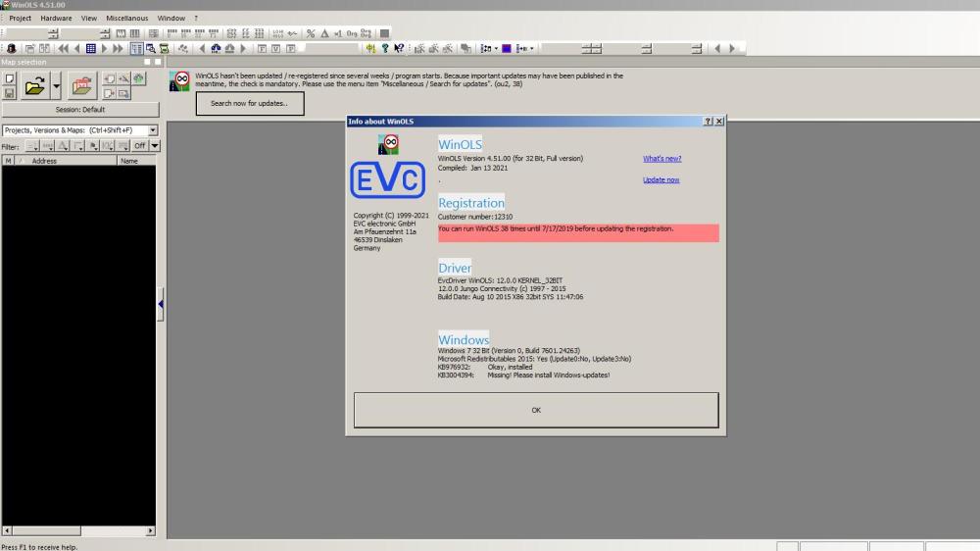Click the teal question mark help icon
The width and height of the screenshot is (980, 551).
[385, 48]
